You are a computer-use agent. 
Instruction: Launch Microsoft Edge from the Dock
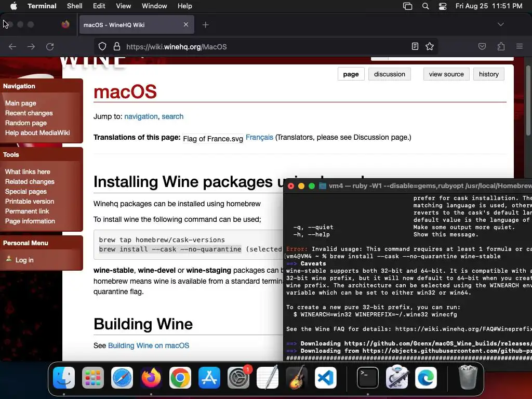(426, 378)
